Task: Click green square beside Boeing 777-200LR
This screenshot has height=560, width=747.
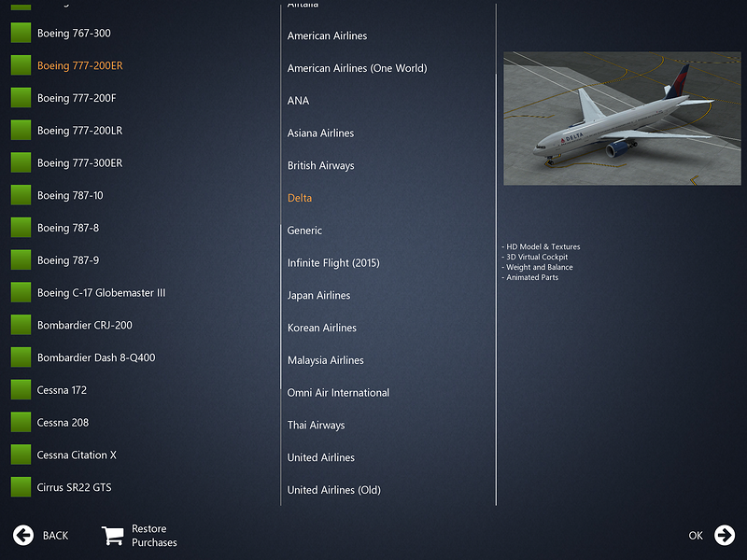Action: click(21, 130)
